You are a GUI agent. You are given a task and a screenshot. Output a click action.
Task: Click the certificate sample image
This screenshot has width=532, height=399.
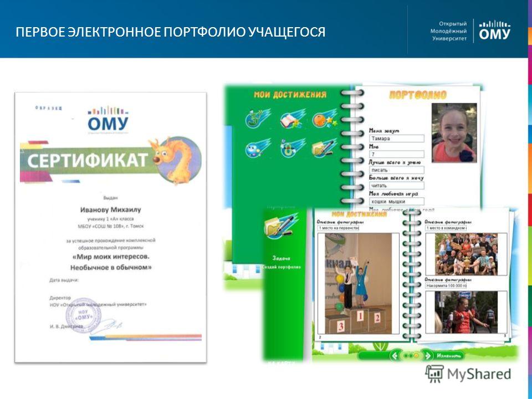111,227
